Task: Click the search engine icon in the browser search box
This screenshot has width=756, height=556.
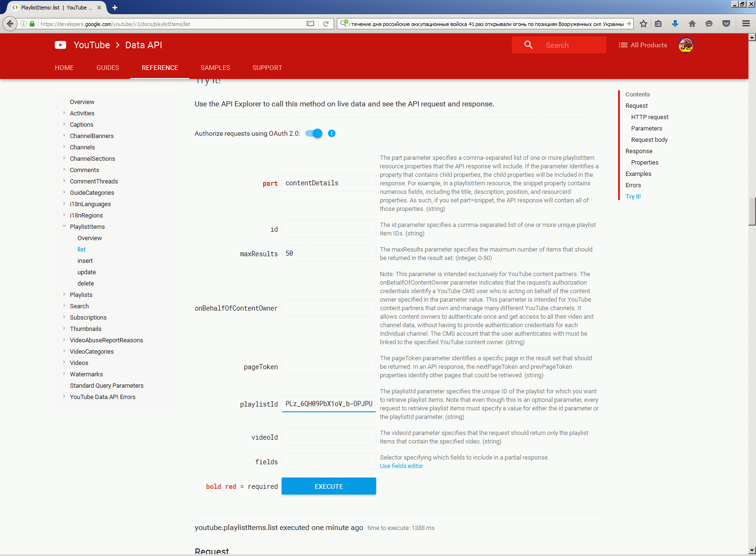Action: tap(344, 24)
